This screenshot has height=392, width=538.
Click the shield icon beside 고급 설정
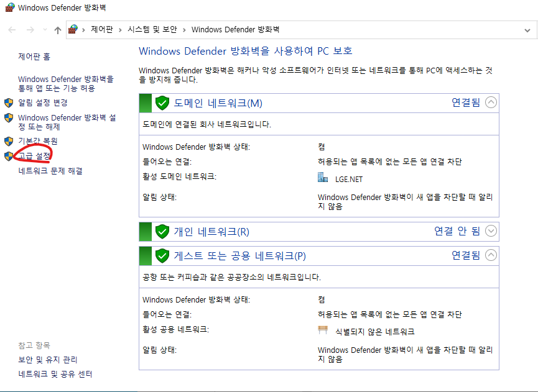coord(9,157)
